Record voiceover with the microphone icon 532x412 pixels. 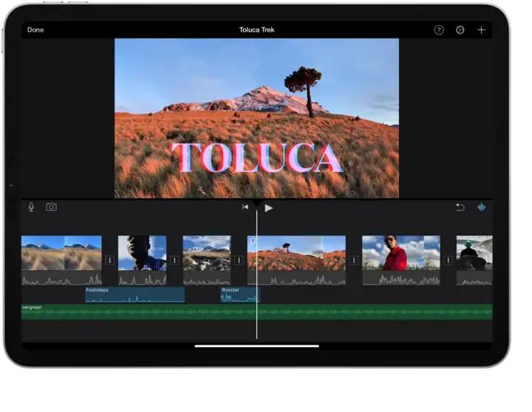click(31, 207)
